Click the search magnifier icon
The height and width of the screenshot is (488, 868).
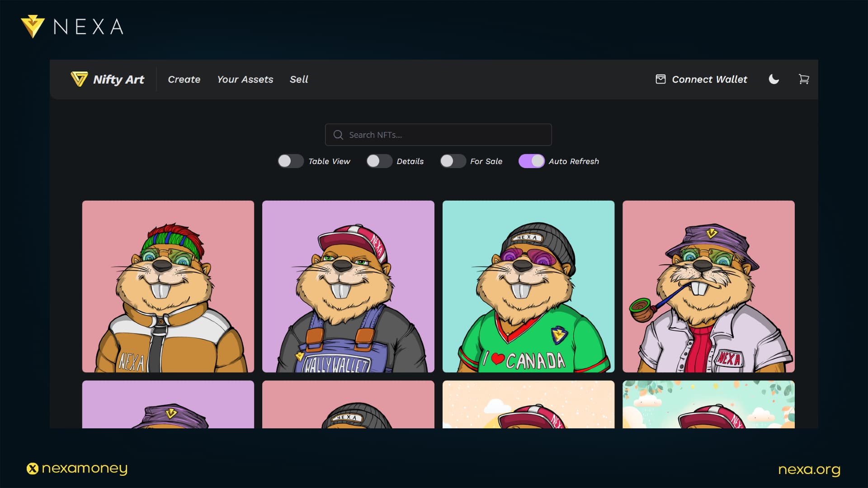tap(338, 135)
